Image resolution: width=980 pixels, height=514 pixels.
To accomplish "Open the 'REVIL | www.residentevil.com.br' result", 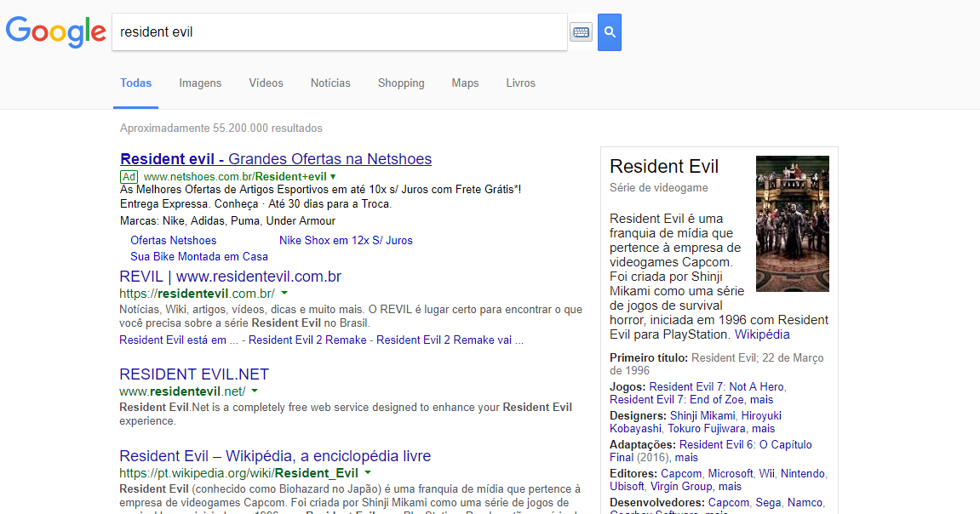I will (x=230, y=276).
